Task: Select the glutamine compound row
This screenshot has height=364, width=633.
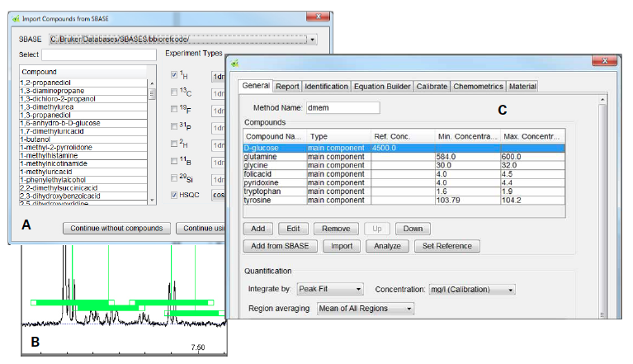Action: [x=404, y=157]
